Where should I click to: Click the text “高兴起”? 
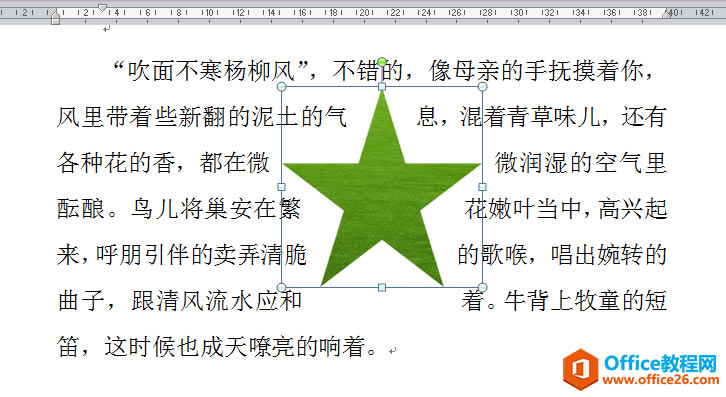632,208
